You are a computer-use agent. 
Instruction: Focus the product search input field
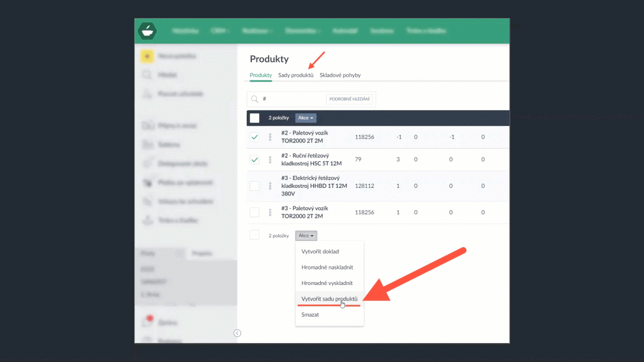coord(292,99)
